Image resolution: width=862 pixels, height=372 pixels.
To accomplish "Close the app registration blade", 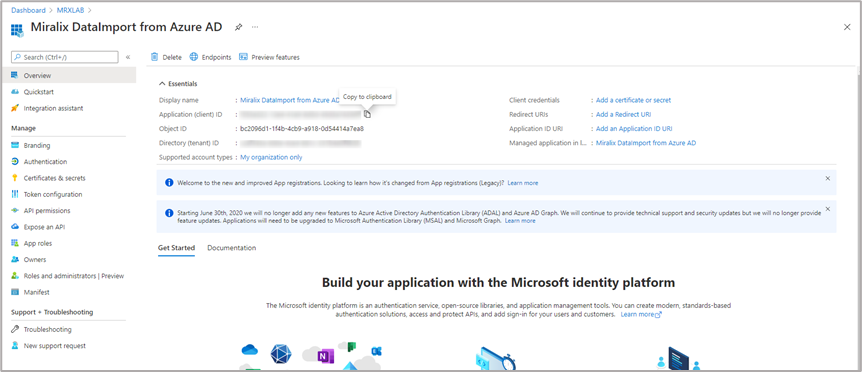I will pyautogui.click(x=847, y=27).
